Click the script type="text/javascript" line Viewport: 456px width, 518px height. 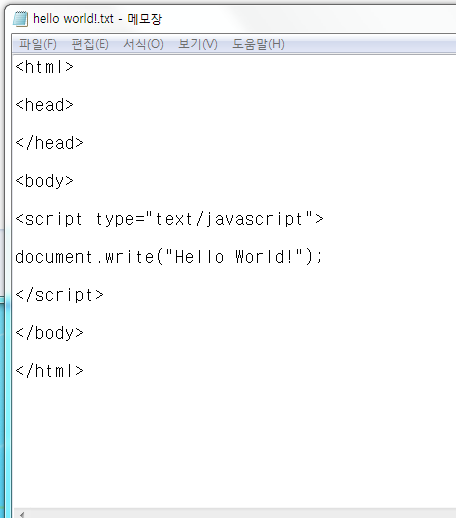[x=169, y=219]
